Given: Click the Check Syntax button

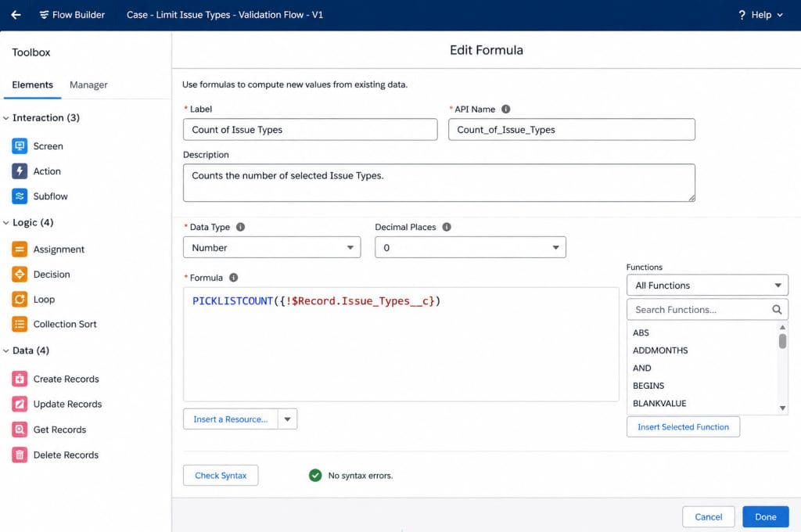Looking at the screenshot, I should coord(221,475).
